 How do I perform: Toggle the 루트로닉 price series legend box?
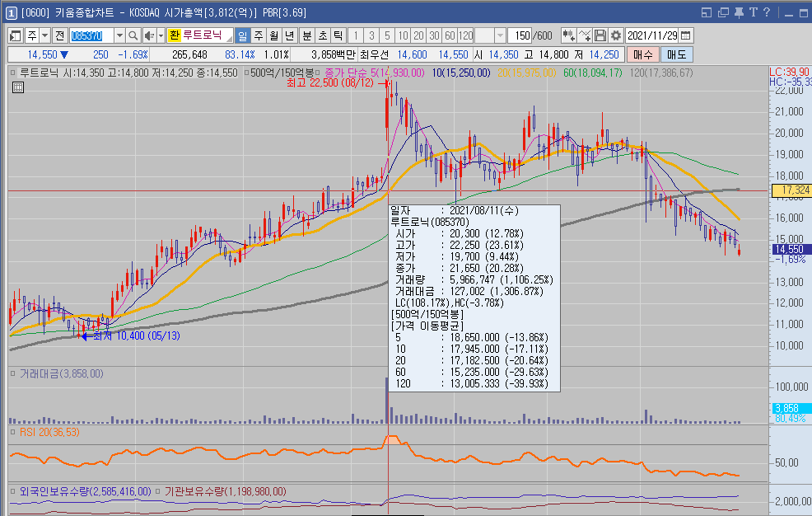(13, 73)
